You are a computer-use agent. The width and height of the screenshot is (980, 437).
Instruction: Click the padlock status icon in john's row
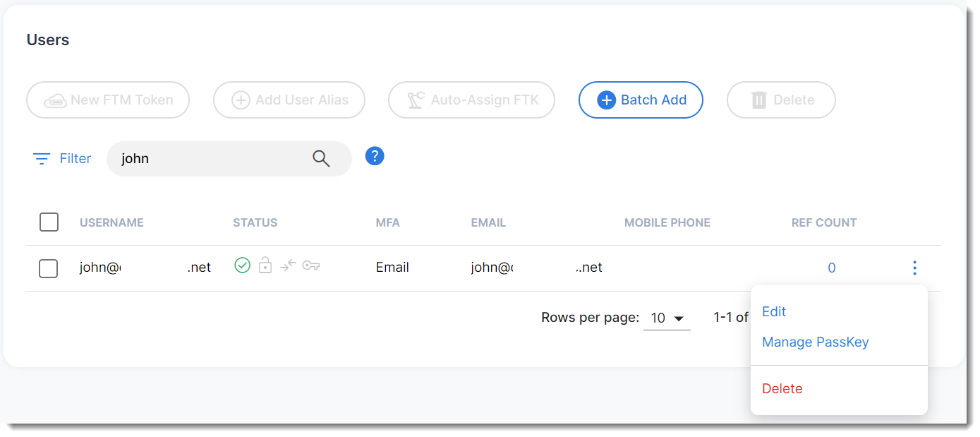(x=265, y=266)
